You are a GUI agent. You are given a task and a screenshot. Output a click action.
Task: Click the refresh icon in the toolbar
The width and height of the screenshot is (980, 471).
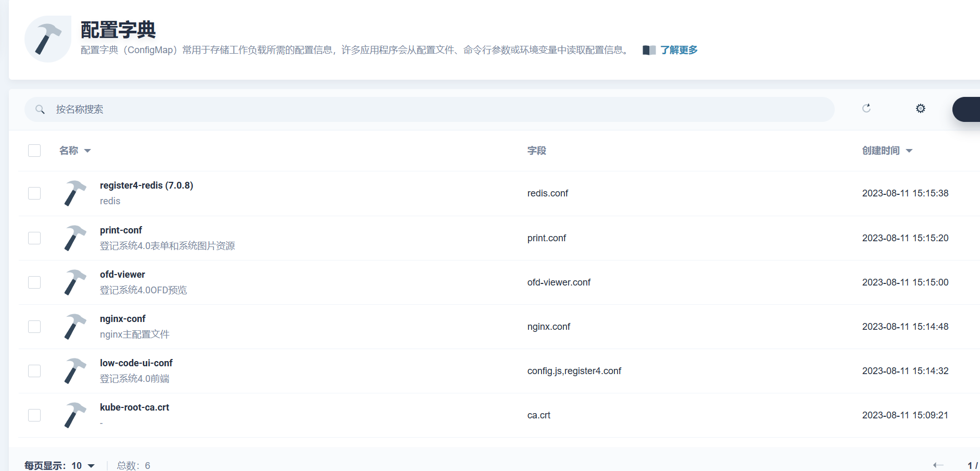pos(866,108)
